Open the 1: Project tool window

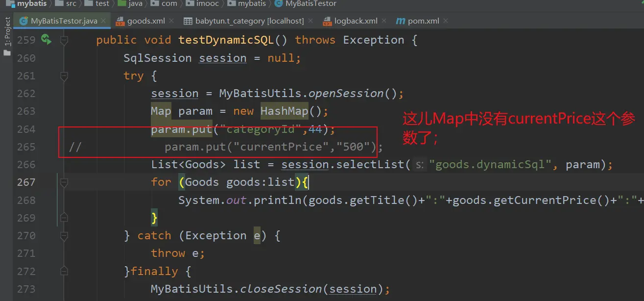(x=7, y=32)
